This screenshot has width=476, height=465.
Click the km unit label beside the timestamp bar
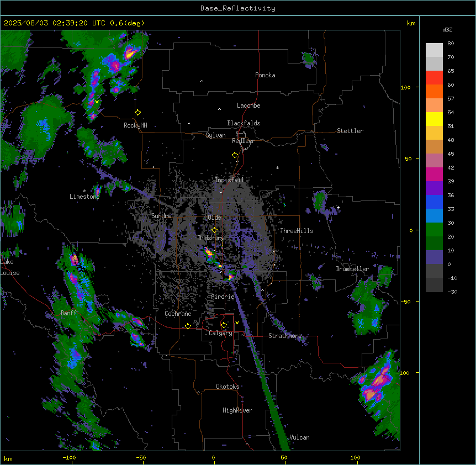coord(411,23)
